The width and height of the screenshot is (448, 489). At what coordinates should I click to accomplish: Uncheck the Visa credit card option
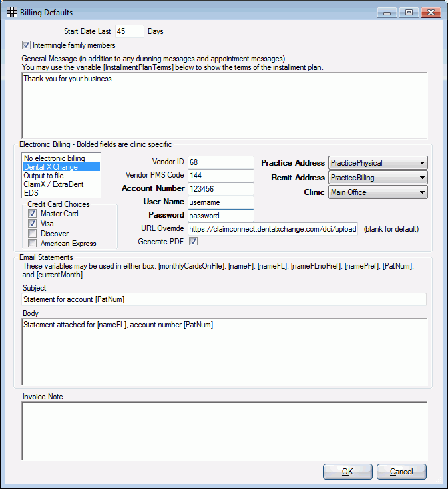click(32, 224)
